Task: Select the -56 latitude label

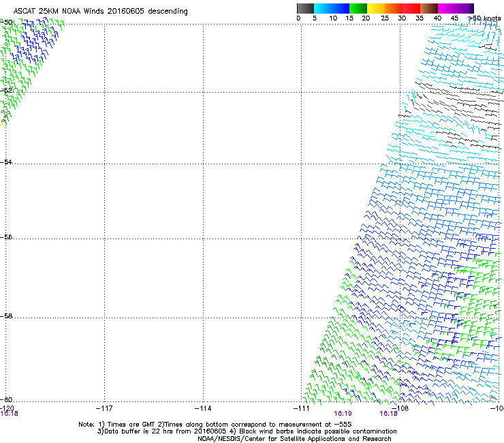Action: click(x=6, y=236)
